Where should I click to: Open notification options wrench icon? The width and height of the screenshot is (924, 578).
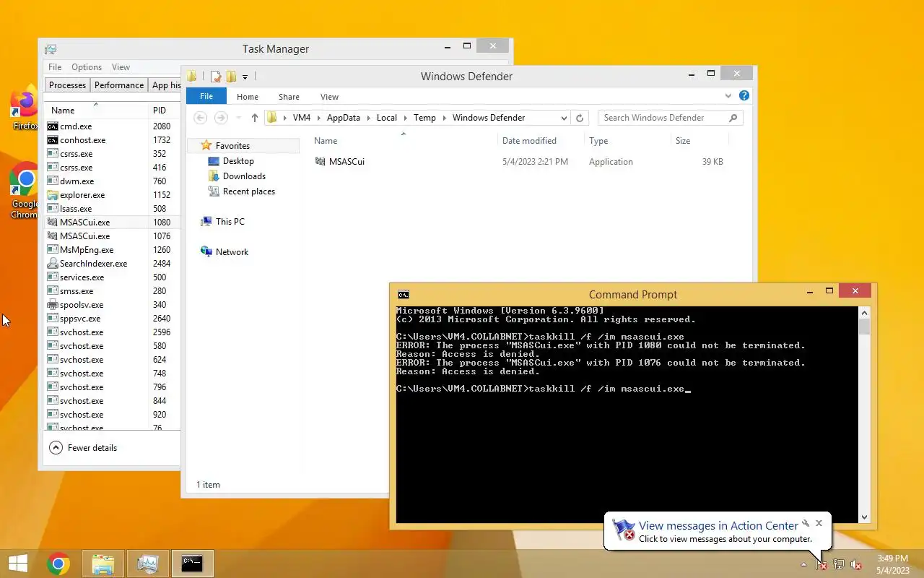[806, 523]
